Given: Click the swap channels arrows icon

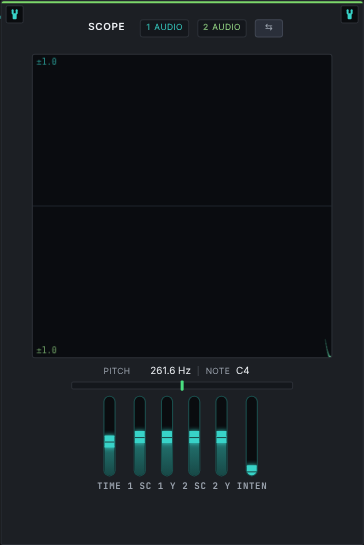Looking at the screenshot, I should coord(269,27).
